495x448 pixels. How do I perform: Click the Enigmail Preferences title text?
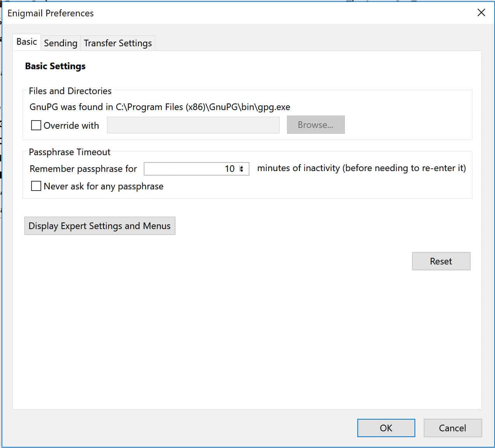point(51,13)
